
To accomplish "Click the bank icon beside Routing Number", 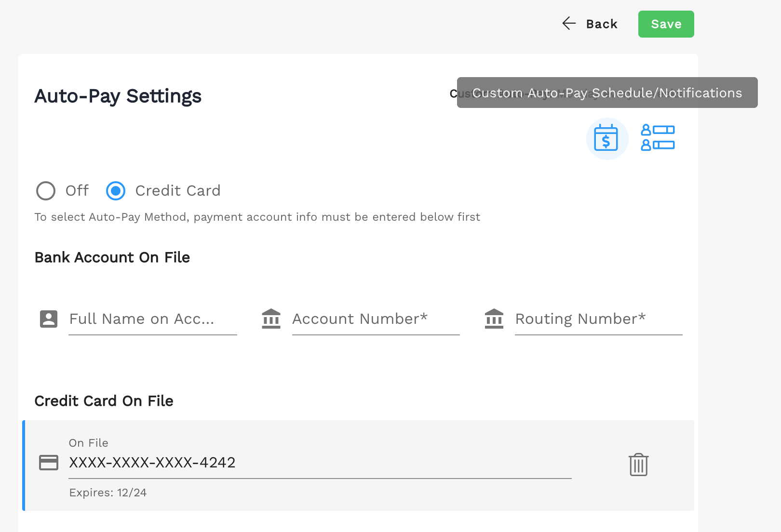I will pos(494,319).
